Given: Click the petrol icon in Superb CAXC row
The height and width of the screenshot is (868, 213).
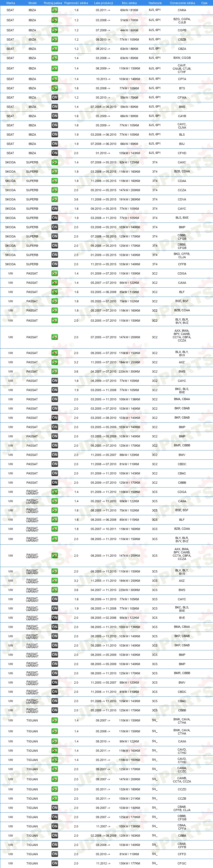Looking at the screenshot, I should tap(54, 162).
